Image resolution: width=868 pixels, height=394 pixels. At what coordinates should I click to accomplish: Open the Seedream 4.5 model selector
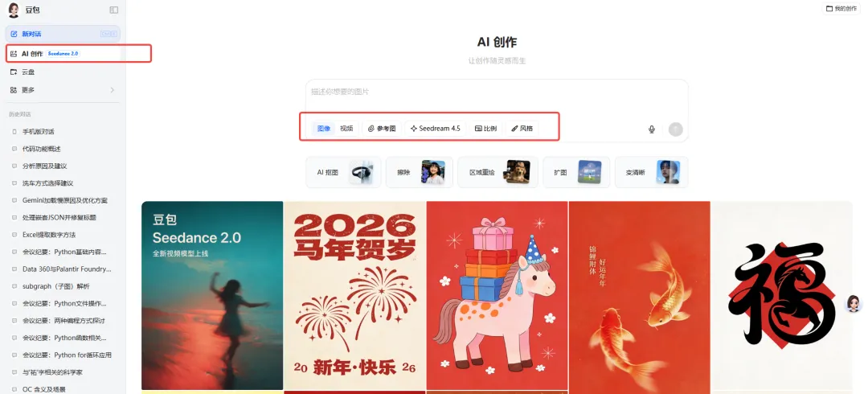pyautogui.click(x=435, y=128)
